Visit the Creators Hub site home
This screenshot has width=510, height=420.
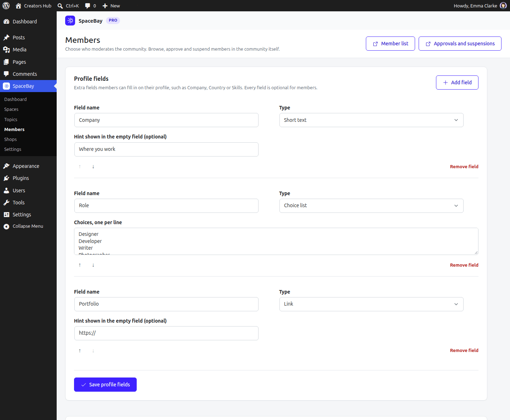point(18,6)
